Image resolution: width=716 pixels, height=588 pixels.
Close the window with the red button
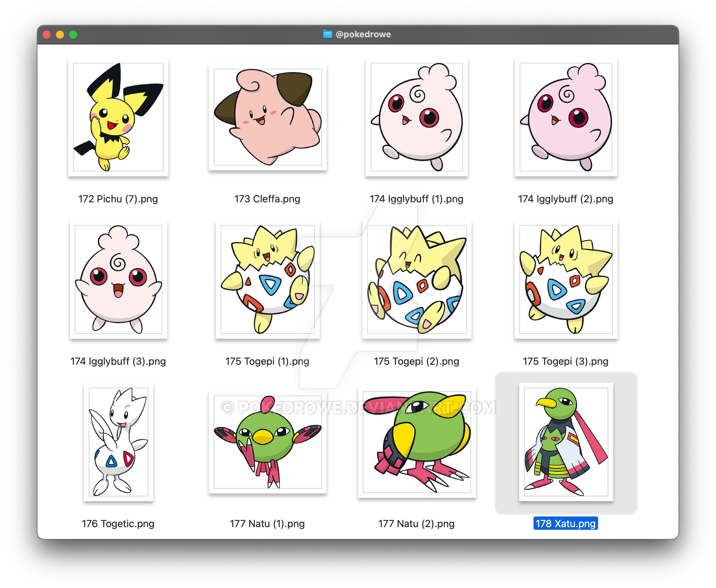tap(47, 35)
